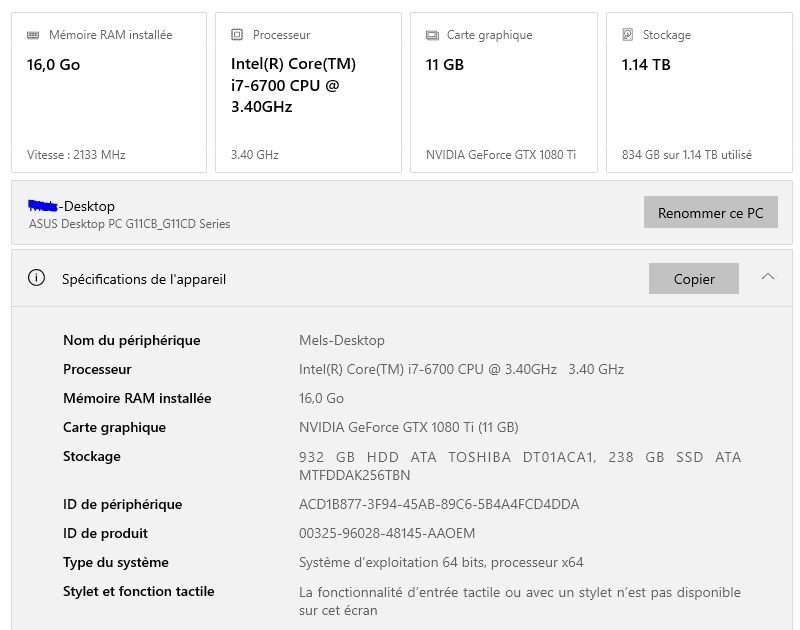Image resolution: width=800 pixels, height=630 pixels.
Task: Click the Processeur chip icon
Action: tap(237, 35)
